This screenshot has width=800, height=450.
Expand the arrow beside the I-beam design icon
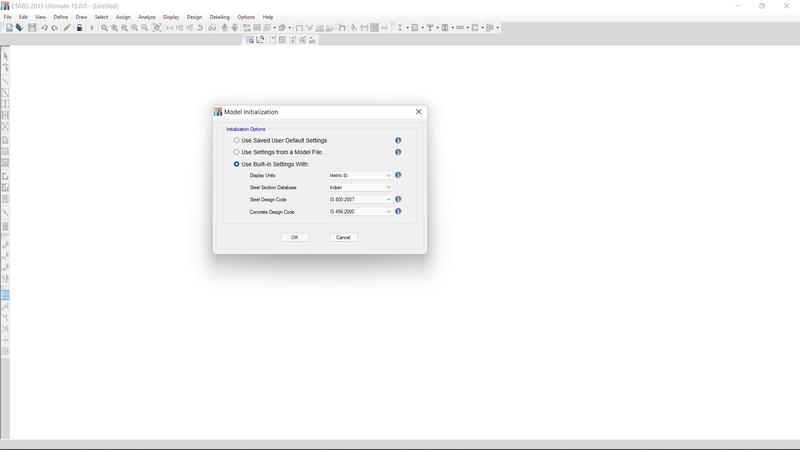408,28
